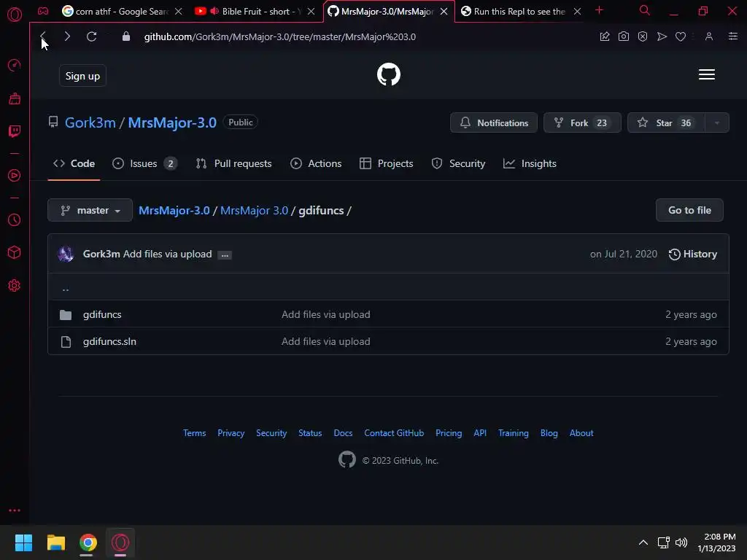Show hidden system tray icons
This screenshot has height=560, width=747.
(643, 542)
